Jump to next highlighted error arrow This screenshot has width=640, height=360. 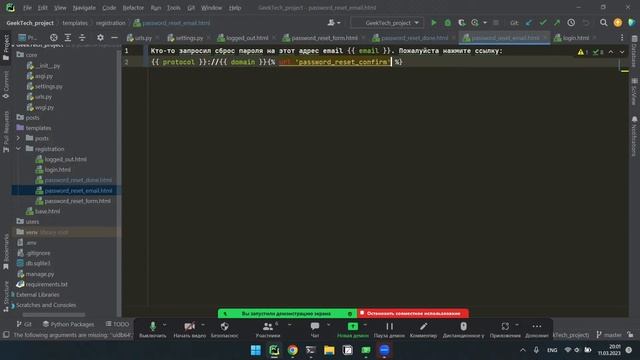point(622,52)
